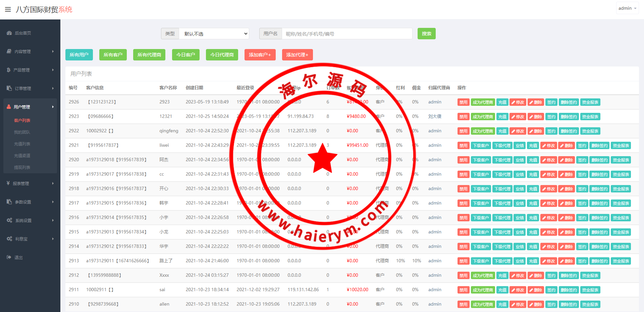Select 我的团队 sidebar submenu item
644x312 pixels.
coord(22,132)
